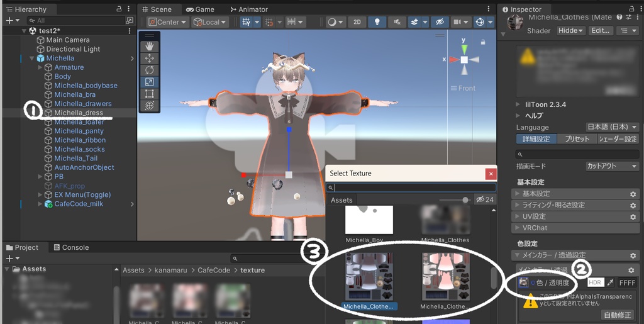The image size is (644, 324).
Task: Toggle scene audio mute icon
Action: [397, 22]
